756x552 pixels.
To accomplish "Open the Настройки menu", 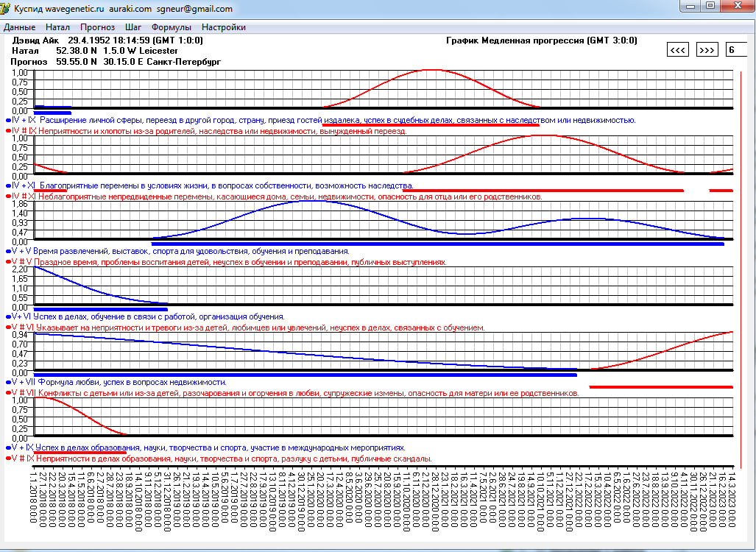I will coord(224,27).
